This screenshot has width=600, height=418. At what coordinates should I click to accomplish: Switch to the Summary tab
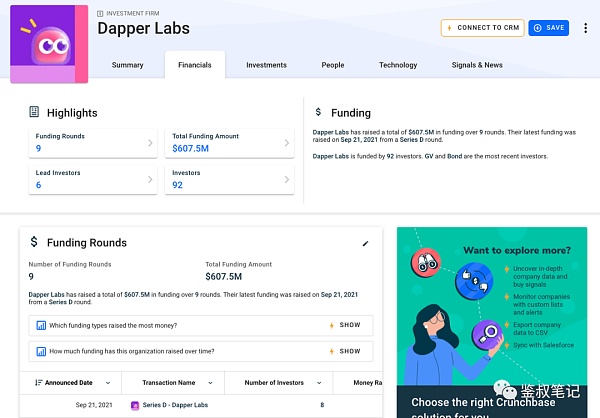pos(127,65)
